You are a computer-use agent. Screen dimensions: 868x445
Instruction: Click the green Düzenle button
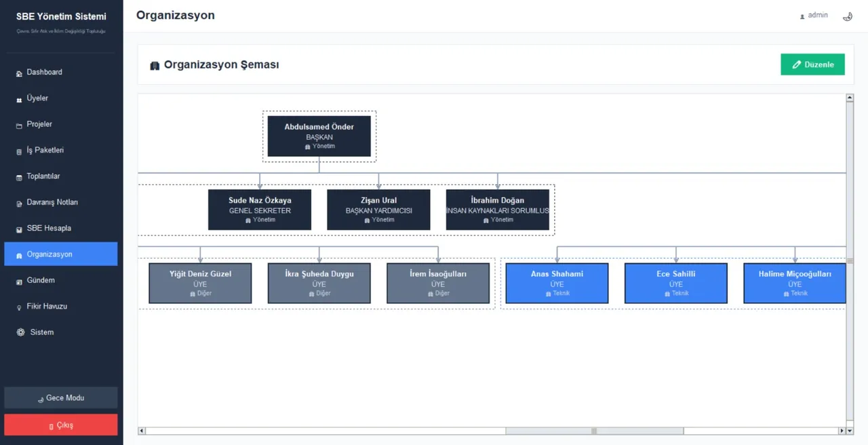(x=812, y=64)
